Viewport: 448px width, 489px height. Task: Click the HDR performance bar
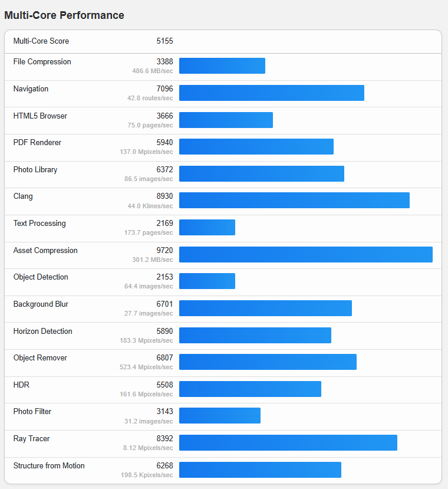250,389
